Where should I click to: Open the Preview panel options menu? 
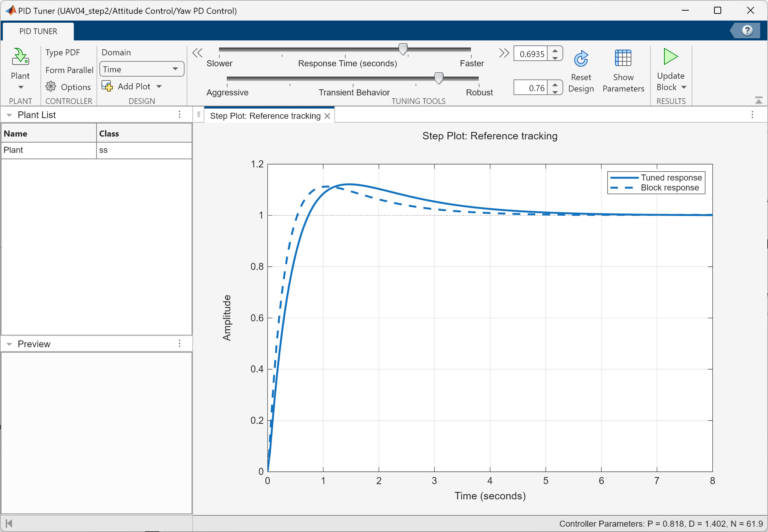(x=180, y=344)
